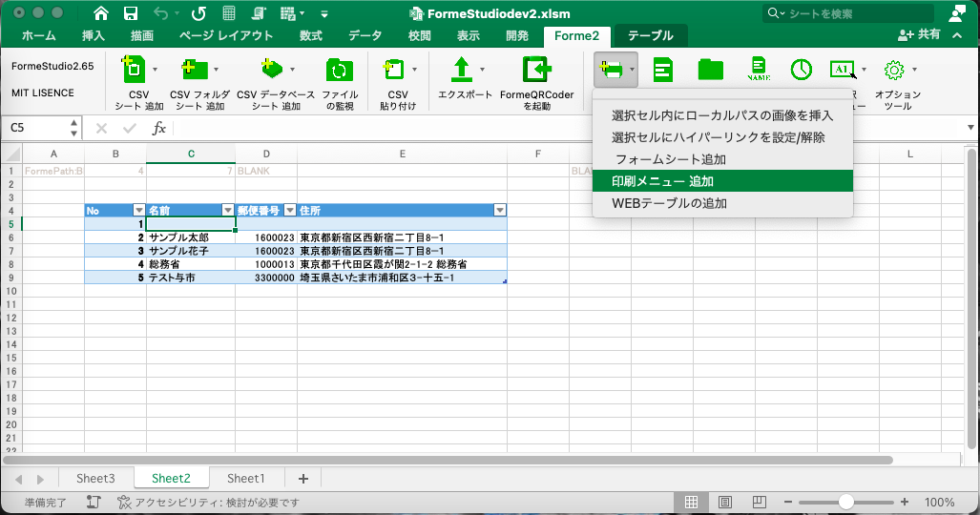Click the clock icon in the ribbon

[x=801, y=70]
